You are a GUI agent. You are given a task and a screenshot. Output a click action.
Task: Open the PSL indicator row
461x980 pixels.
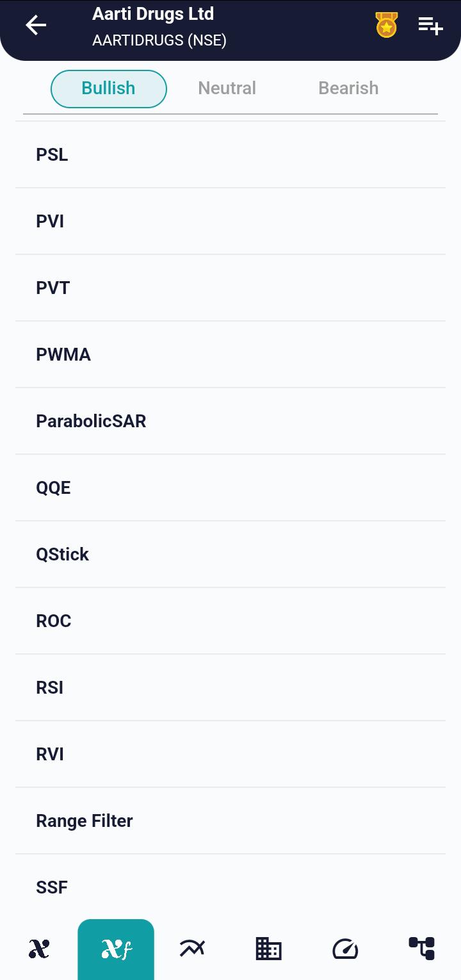(x=230, y=155)
